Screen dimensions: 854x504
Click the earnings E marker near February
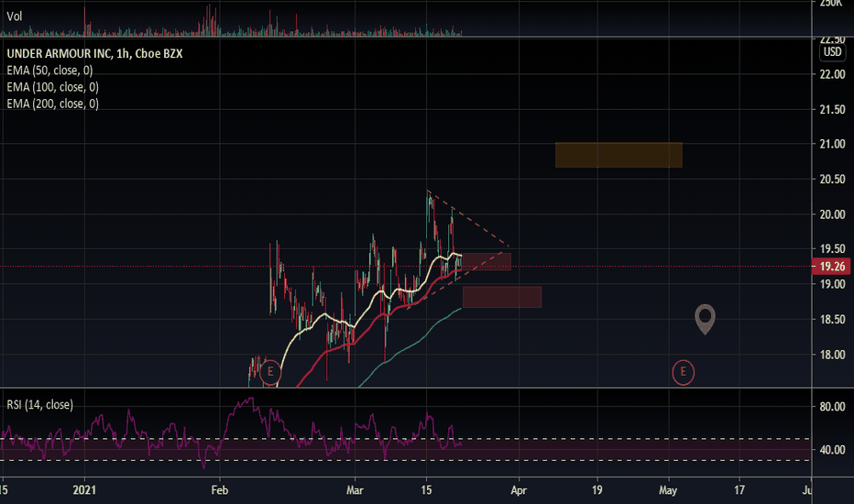[270, 372]
